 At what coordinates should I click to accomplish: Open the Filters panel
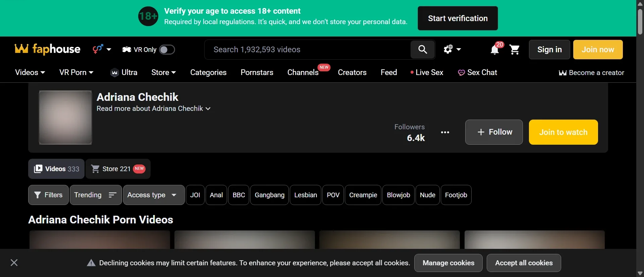48,195
